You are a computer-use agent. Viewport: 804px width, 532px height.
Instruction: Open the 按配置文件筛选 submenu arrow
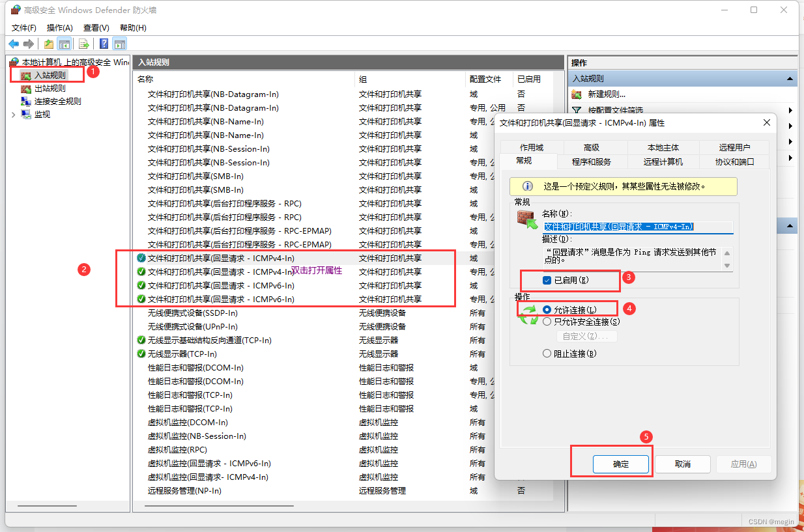click(790, 111)
